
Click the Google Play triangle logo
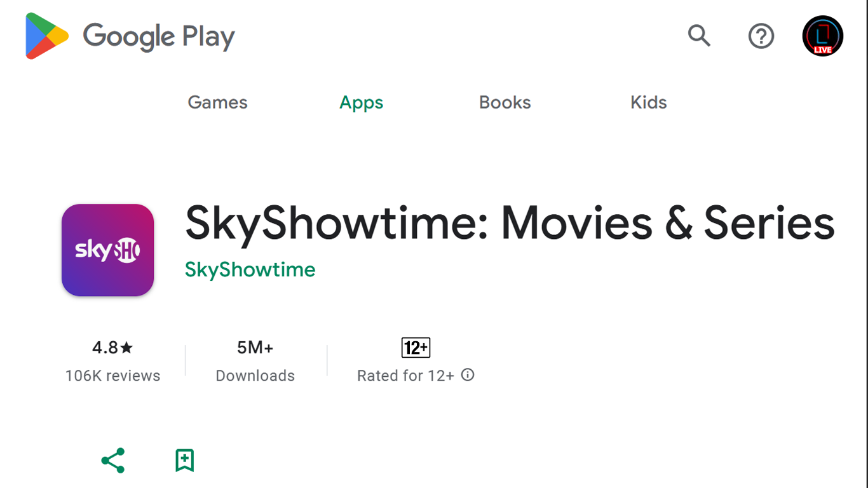(x=47, y=36)
